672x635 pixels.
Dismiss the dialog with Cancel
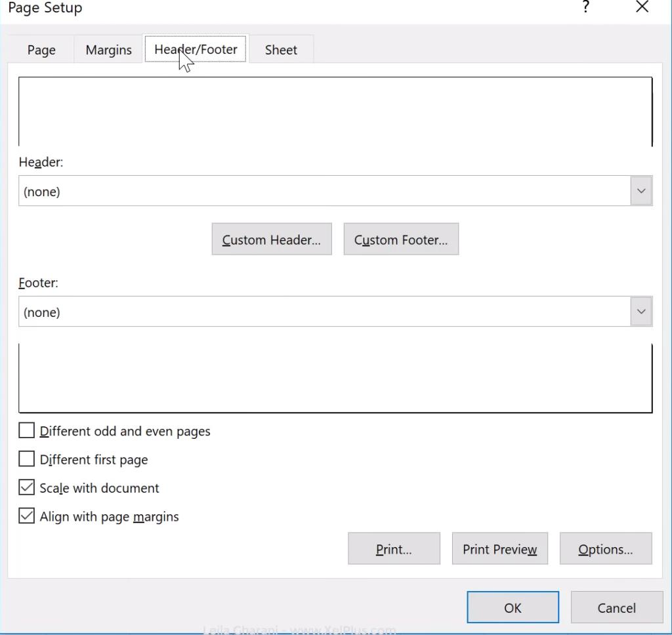click(x=616, y=607)
